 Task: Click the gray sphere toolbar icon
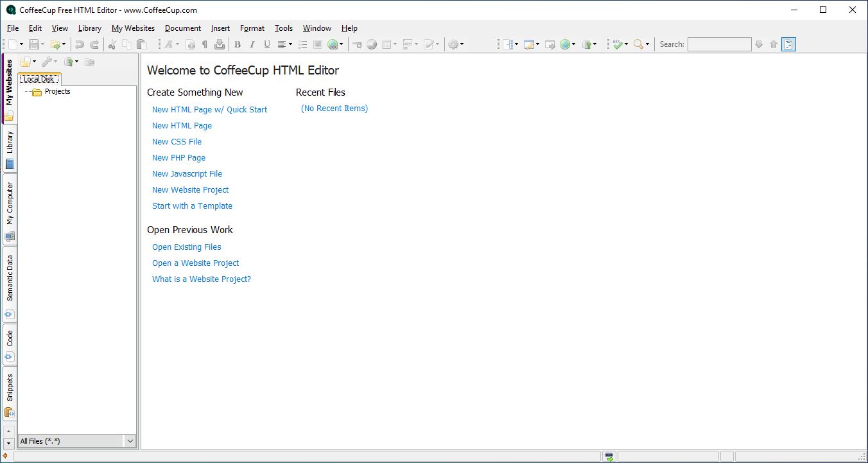[x=372, y=44]
